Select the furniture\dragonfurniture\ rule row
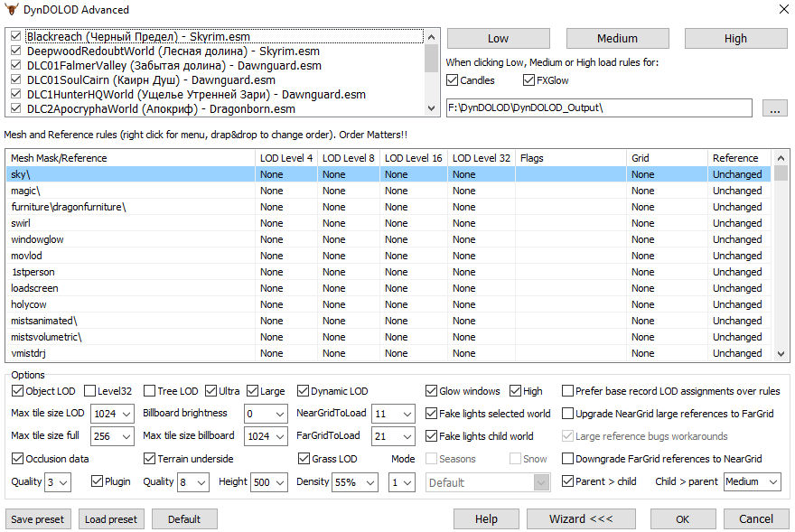The width and height of the screenshot is (795, 532). tap(388, 207)
